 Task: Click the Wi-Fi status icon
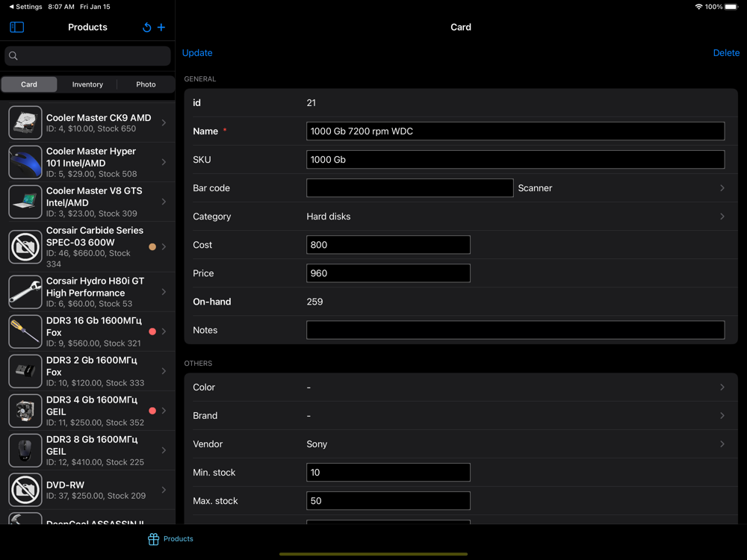point(698,7)
